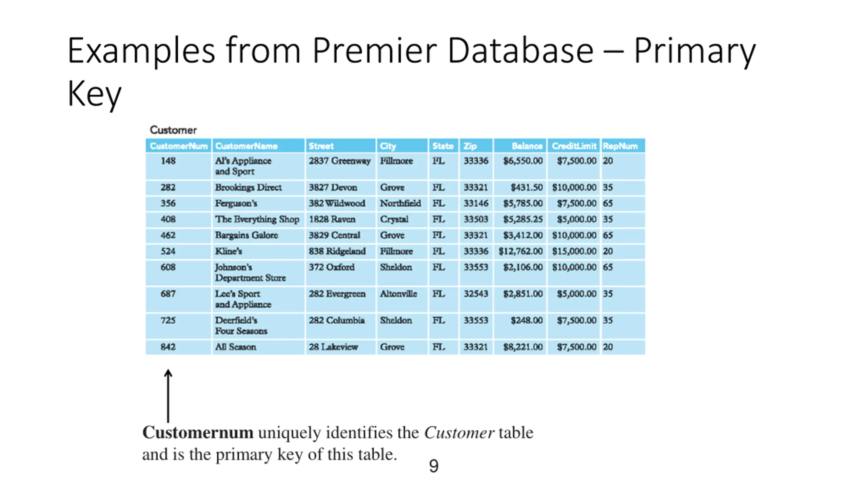Click the State column header
Image resolution: width=868 pixels, height=488 pixels.
[x=443, y=146]
